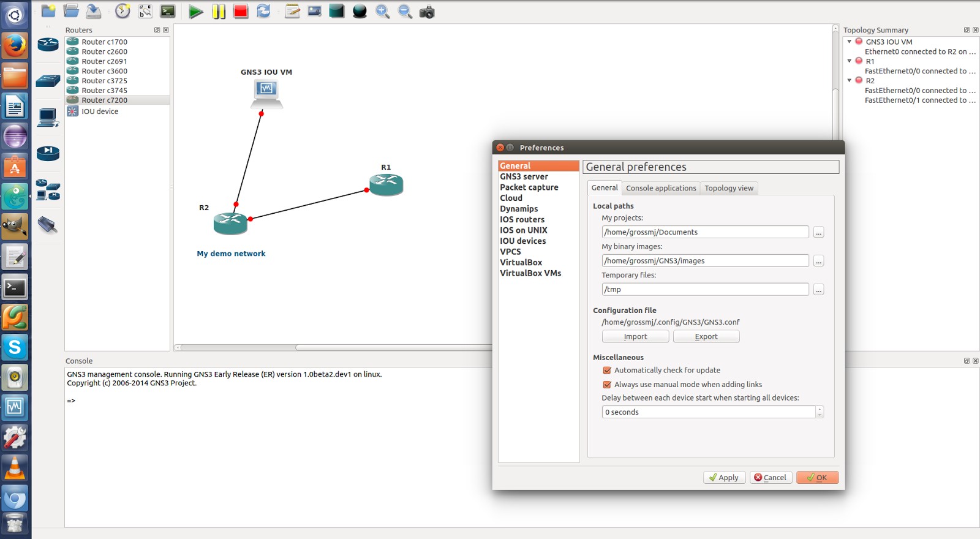
Task: Open consoles to all devices toolbar icon
Action: click(168, 11)
